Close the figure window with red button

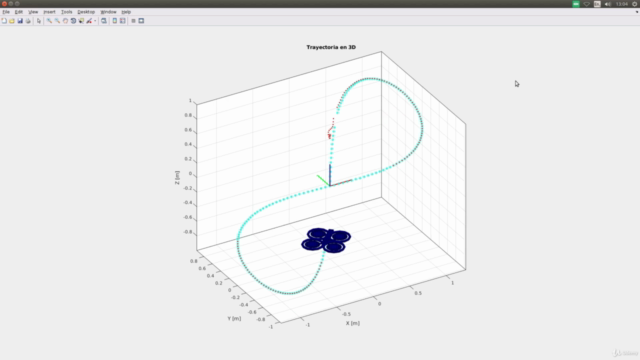click(x=4, y=4)
